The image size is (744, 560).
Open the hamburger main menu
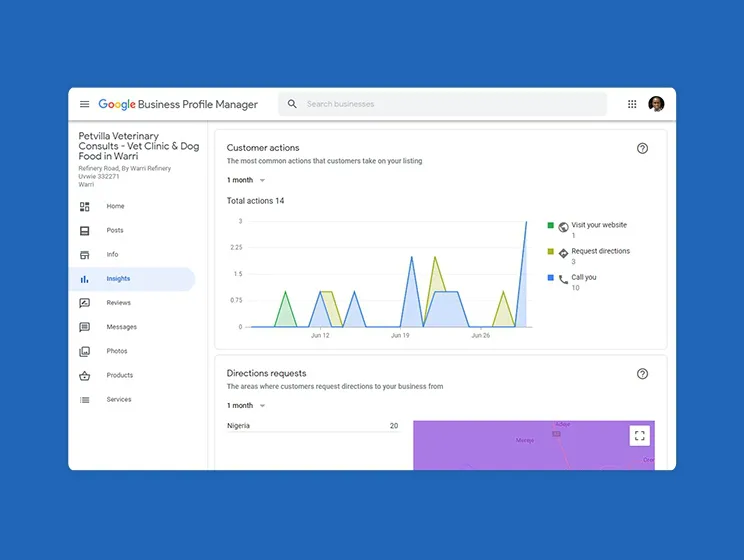(84, 104)
